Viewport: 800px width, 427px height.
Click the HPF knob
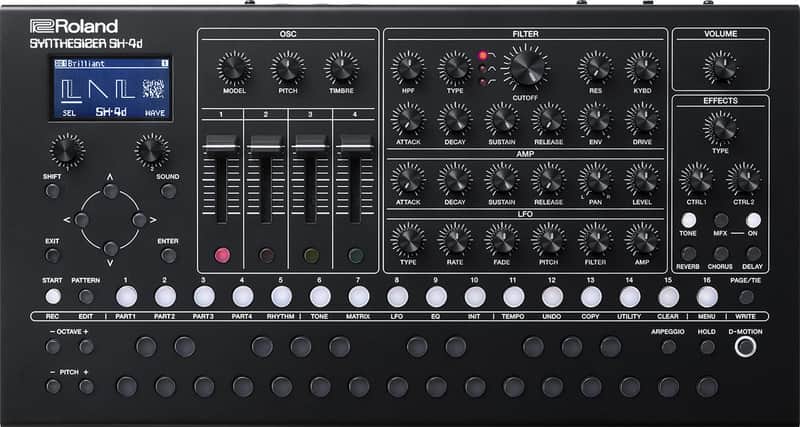408,68
